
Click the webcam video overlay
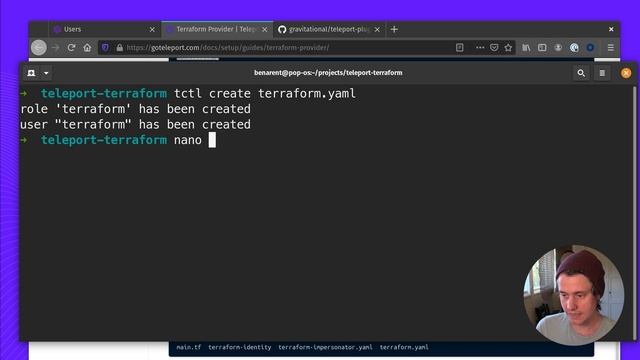tap(573, 295)
